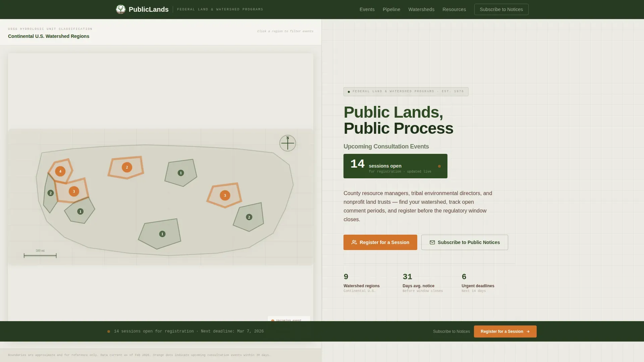Image resolution: width=644 pixels, height=362 pixels.
Task: Click Register for a Session hero button
Action: click(x=380, y=242)
